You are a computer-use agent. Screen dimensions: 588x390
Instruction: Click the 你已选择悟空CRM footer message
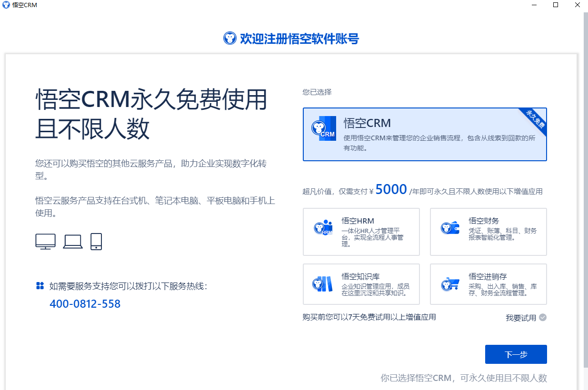tap(464, 378)
